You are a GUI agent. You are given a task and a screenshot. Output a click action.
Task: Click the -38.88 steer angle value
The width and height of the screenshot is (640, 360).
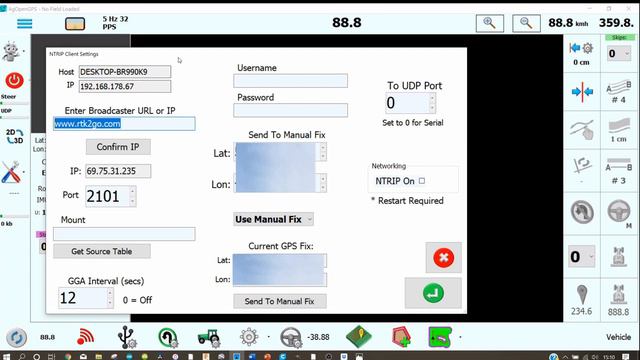[318, 337]
